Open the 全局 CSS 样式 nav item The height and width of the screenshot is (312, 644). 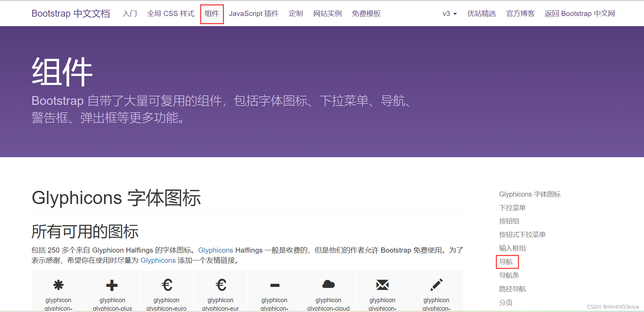pos(171,14)
